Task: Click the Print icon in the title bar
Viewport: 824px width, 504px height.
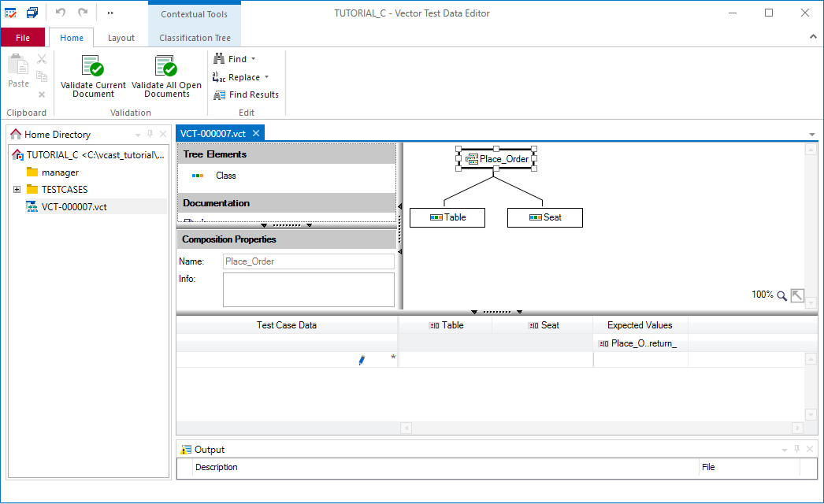Action: [x=32, y=12]
